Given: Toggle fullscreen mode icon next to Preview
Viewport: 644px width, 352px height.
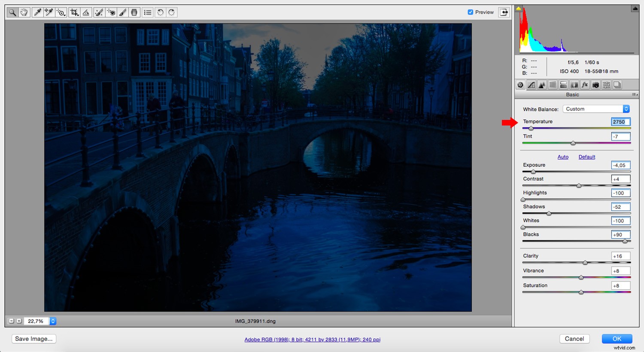Looking at the screenshot, I should point(503,12).
